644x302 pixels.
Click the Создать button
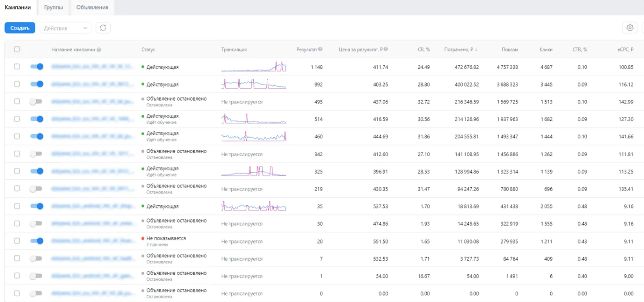[x=20, y=28]
